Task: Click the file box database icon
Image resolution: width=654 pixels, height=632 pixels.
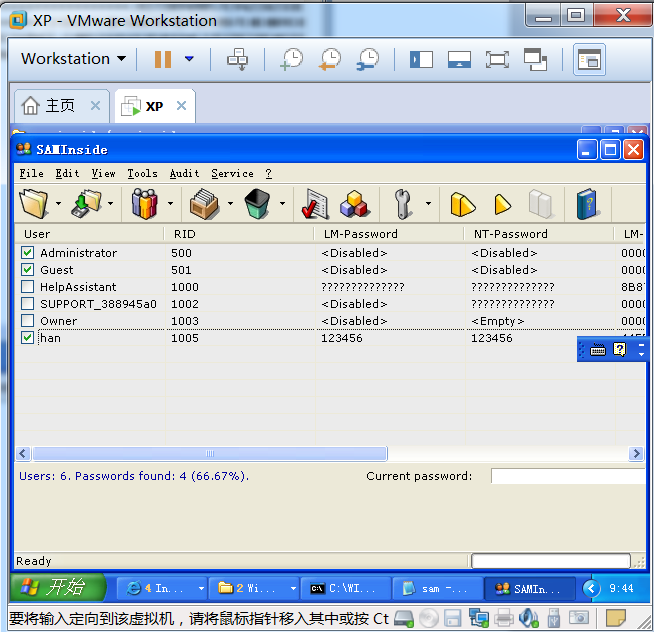Action: (x=204, y=204)
